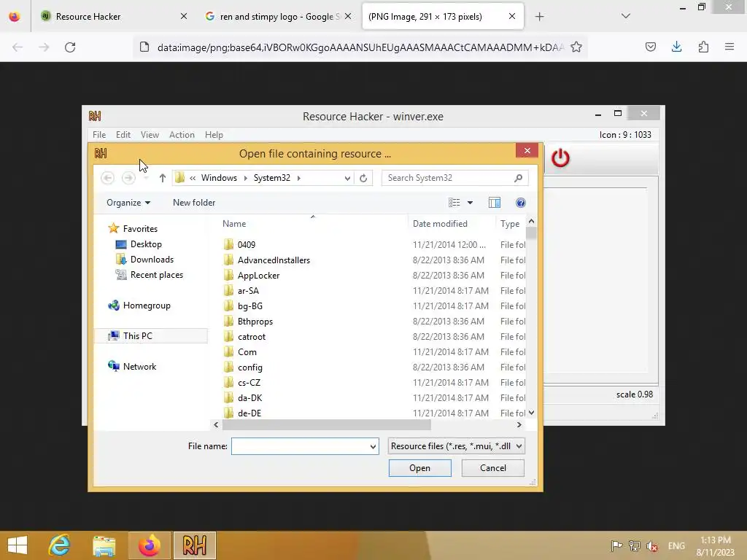Select the de-DE folder

pos(249,413)
